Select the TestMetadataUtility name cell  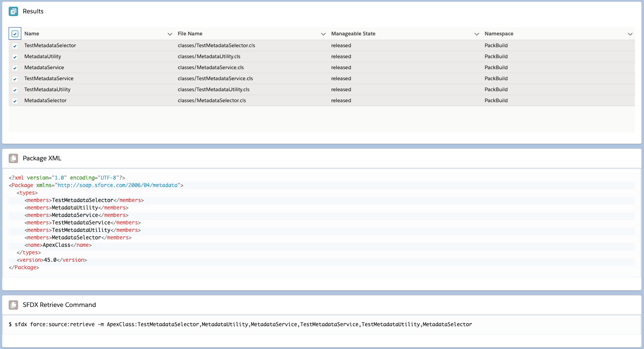click(47, 90)
